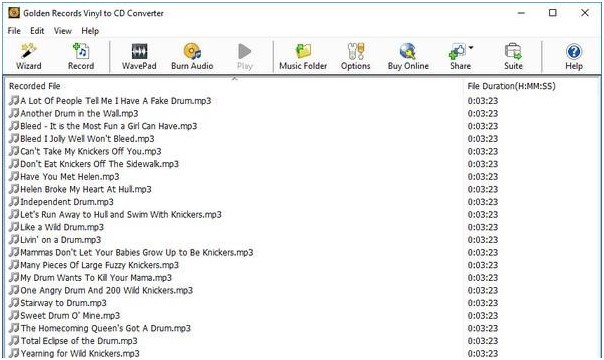Click the duration of Stairway to Drum.mp3
Screen dimensions: 604x360
click(483, 303)
